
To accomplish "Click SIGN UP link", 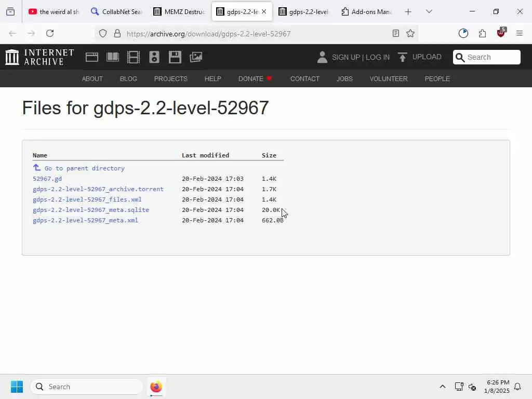I will [345, 57].
